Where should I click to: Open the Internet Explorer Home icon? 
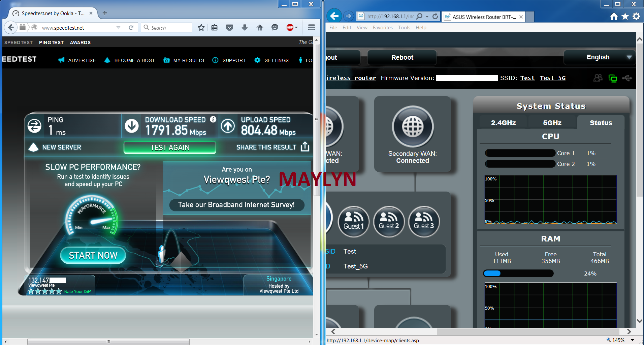[x=614, y=17]
